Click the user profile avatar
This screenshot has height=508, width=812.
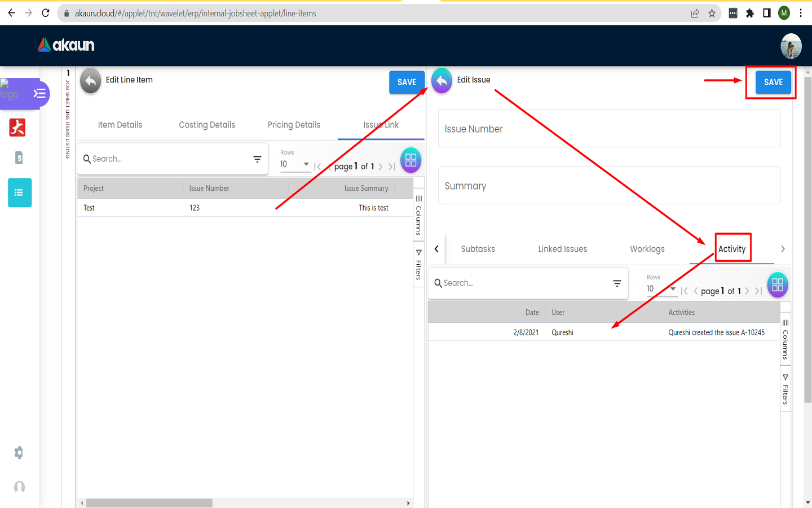coord(791,46)
